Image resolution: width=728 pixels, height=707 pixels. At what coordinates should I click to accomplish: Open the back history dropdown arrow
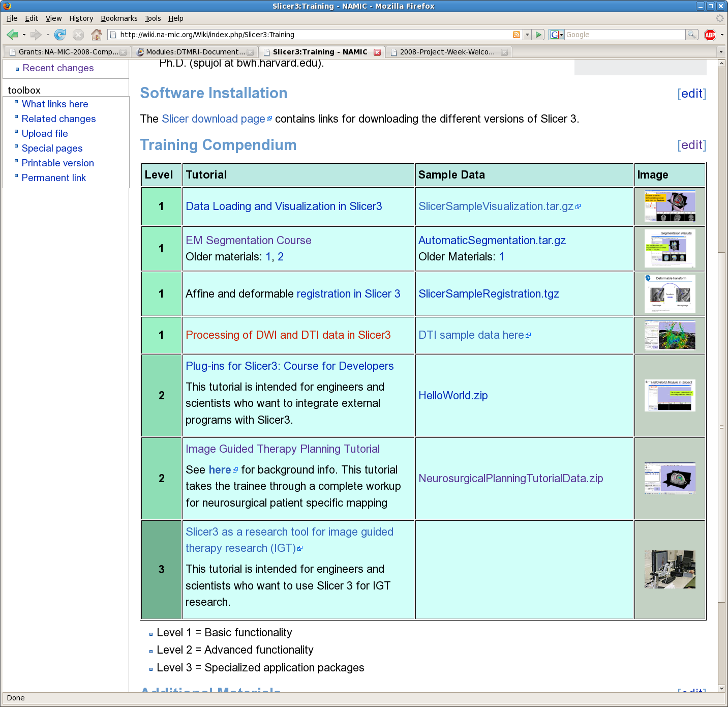coord(24,35)
